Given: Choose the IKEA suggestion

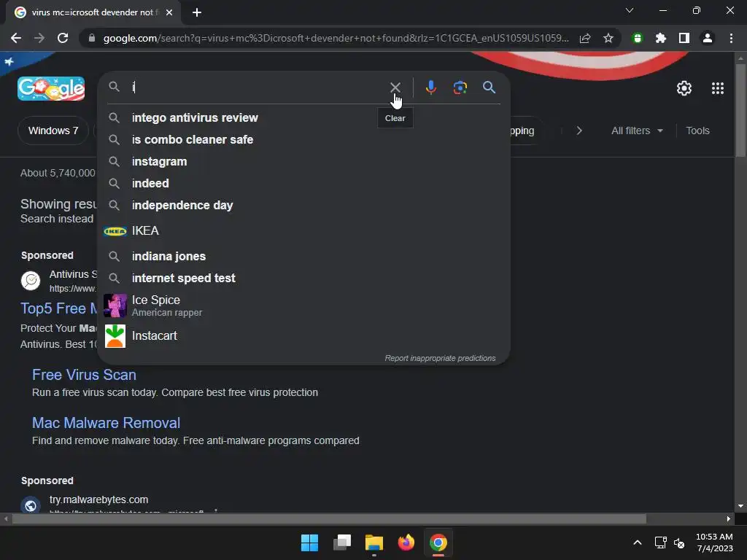Looking at the screenshot, I should (303, 231).
